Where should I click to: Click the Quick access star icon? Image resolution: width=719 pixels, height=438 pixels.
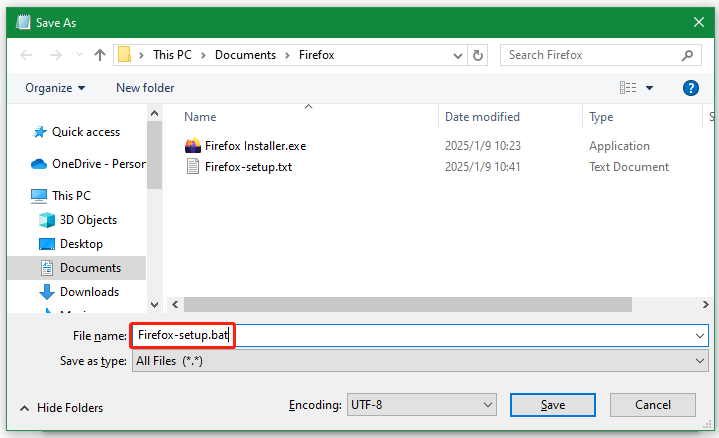[40, 132]
